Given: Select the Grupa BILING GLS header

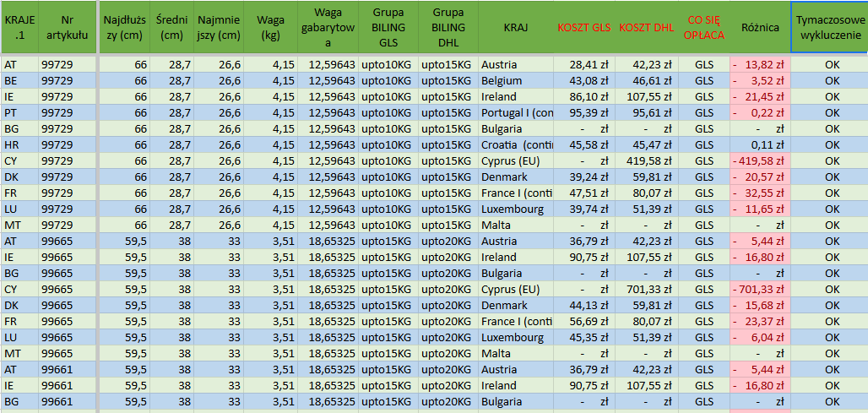Looking at the screenshot, I should click(x=388, y=27).
